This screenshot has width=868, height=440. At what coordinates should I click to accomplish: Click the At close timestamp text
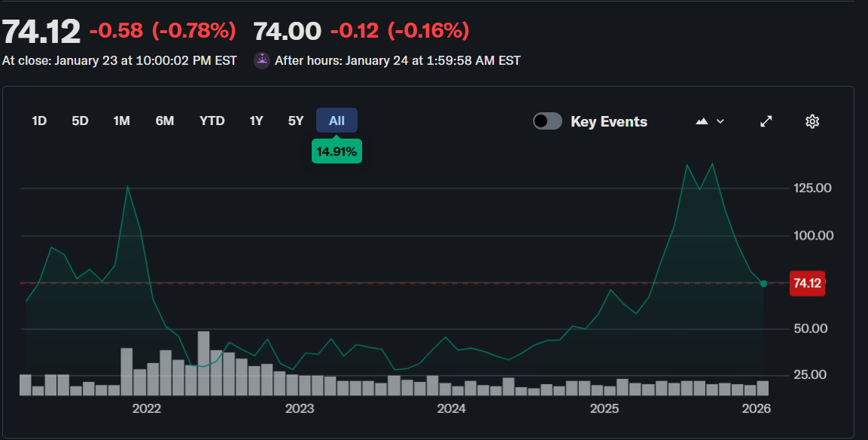[120, 60]
